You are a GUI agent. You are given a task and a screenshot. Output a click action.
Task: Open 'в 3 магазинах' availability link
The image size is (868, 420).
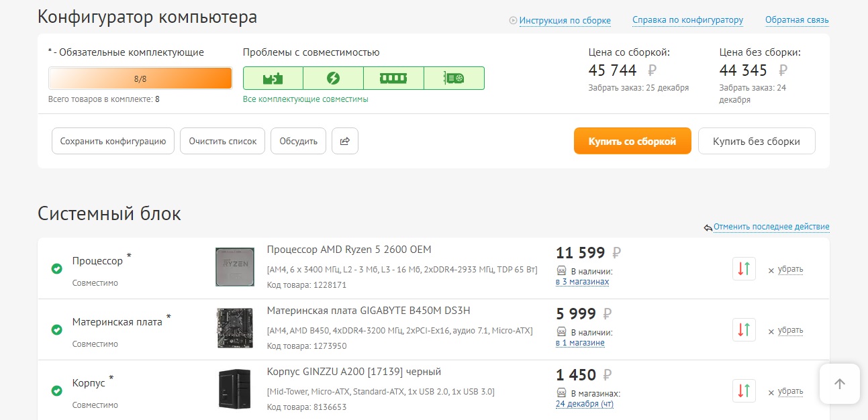point(582,282)
